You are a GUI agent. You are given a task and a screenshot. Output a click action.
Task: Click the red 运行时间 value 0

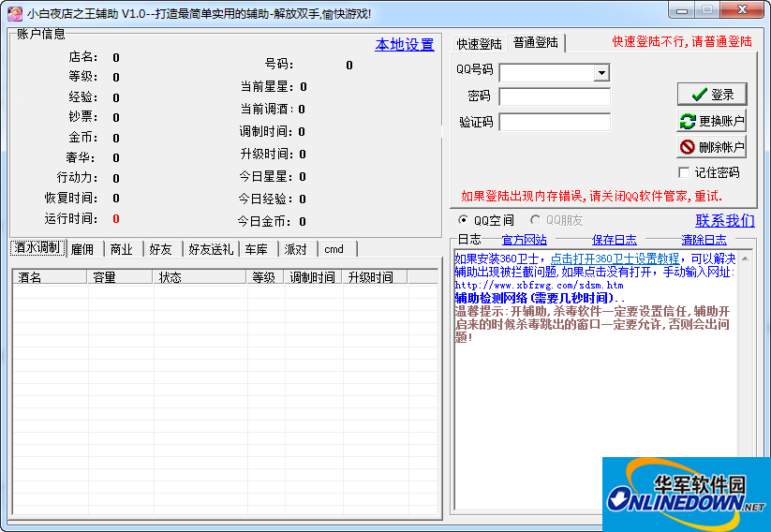tap(116, 219)
